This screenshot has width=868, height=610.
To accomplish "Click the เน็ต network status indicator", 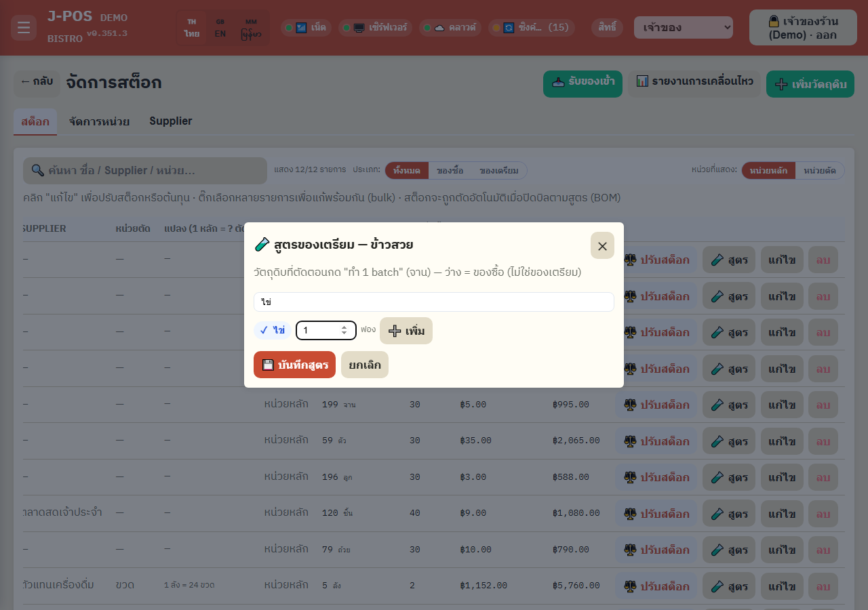I will (307, 28).
